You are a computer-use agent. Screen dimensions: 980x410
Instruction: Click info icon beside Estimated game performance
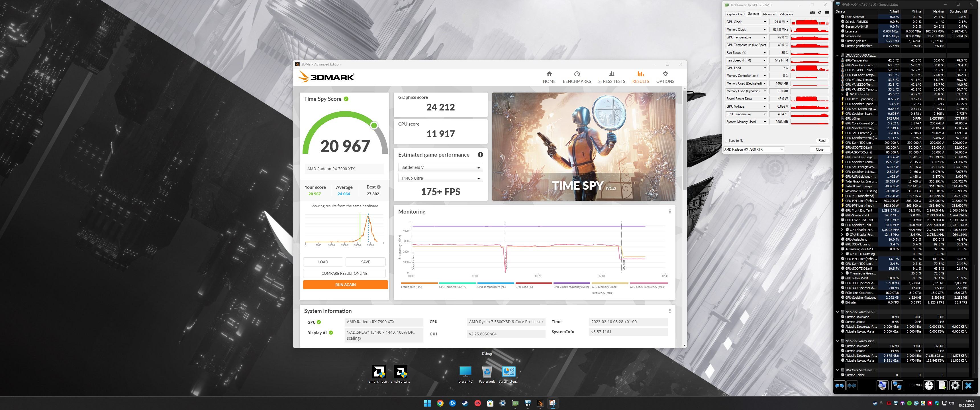(x=480, y=155)
